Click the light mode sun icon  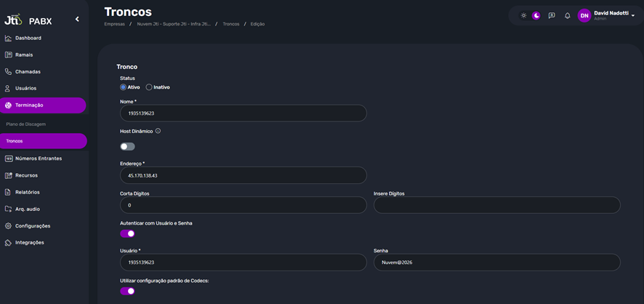(523, 15)
